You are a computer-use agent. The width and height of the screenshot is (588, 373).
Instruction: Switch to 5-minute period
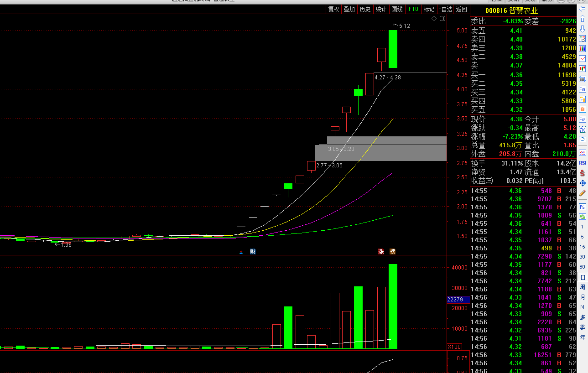point(582,237)
